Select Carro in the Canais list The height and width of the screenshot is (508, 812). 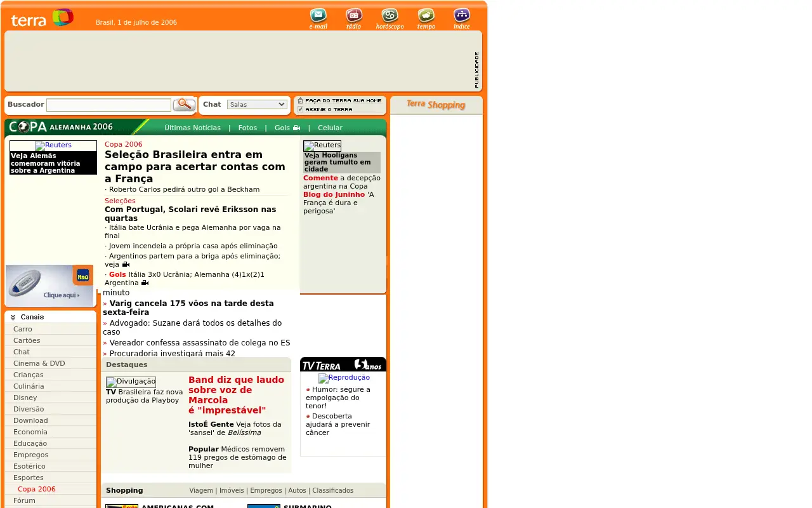click(x=23, y=329)
